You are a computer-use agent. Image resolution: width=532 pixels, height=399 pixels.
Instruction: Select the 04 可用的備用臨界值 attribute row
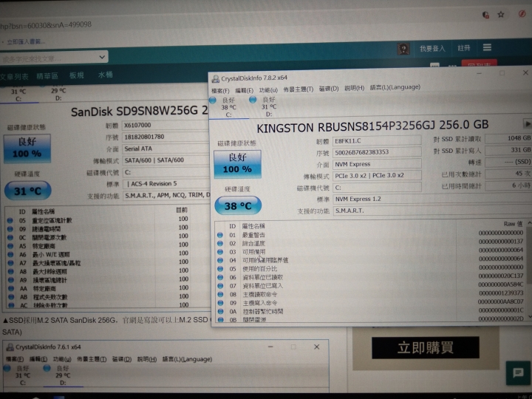point(370,259)
